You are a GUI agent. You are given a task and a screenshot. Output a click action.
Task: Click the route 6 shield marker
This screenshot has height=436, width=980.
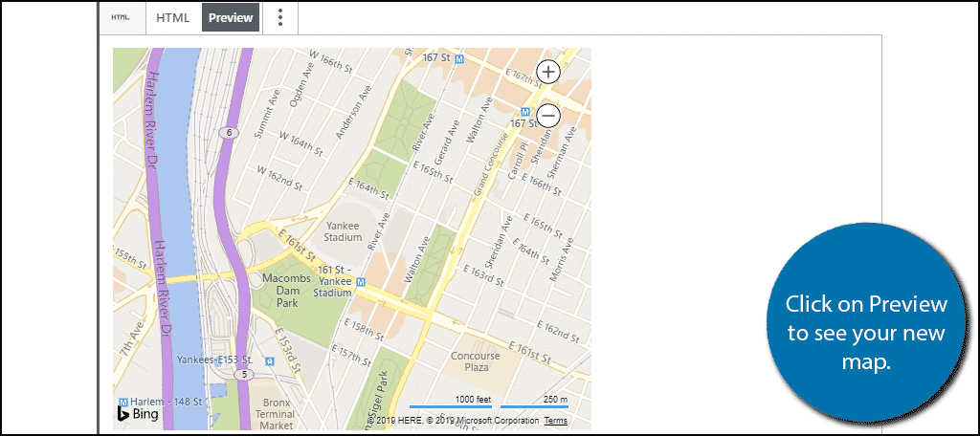230,132
